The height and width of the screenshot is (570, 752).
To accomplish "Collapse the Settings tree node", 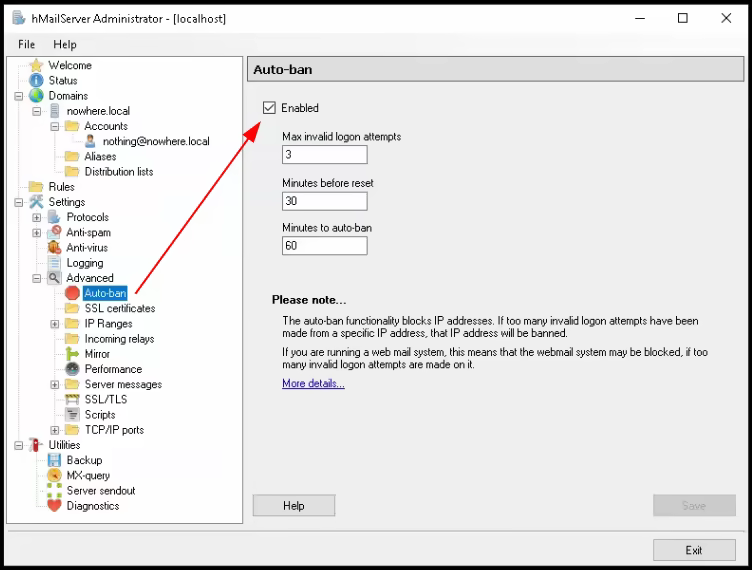I will tap(19, 202).
